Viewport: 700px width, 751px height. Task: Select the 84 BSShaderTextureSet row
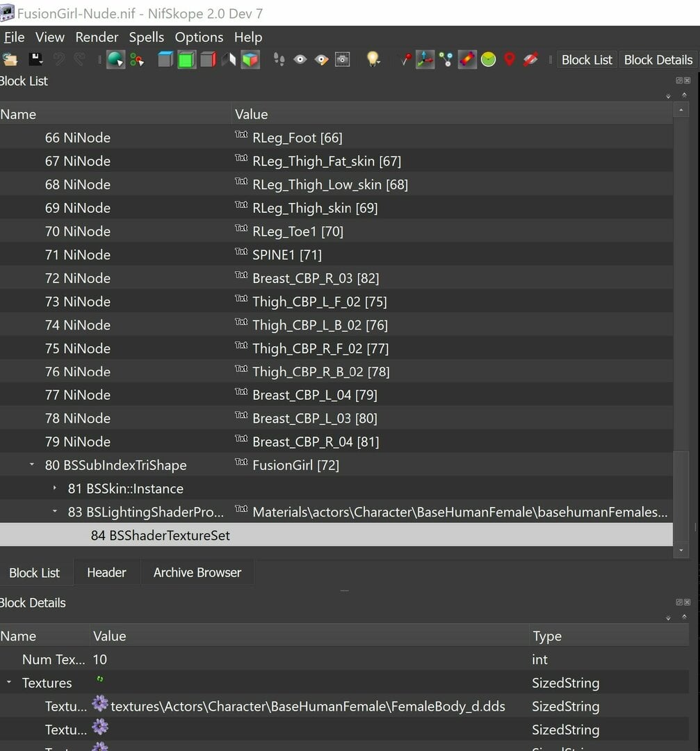[336, 535]
